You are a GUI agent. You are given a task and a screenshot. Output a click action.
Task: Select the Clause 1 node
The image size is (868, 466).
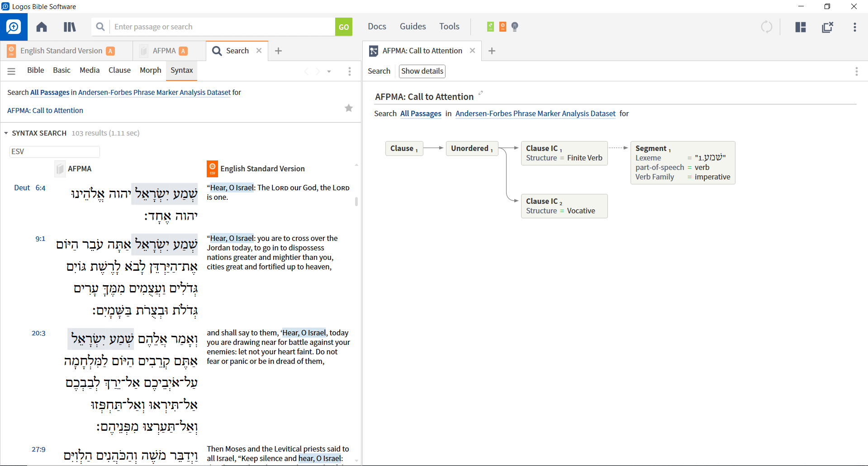404,148
